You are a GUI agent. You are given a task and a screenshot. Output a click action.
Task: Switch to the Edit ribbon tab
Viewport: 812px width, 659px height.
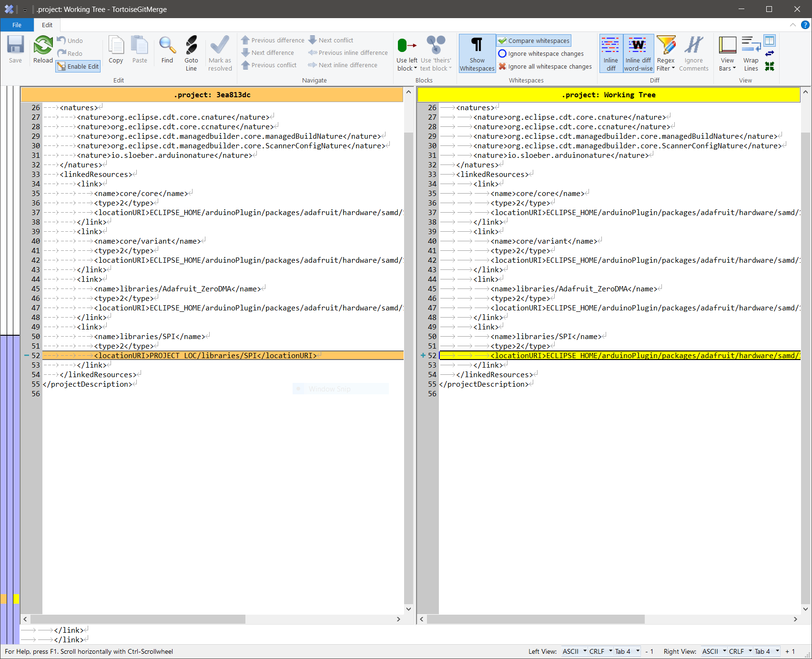coord(47,25)
